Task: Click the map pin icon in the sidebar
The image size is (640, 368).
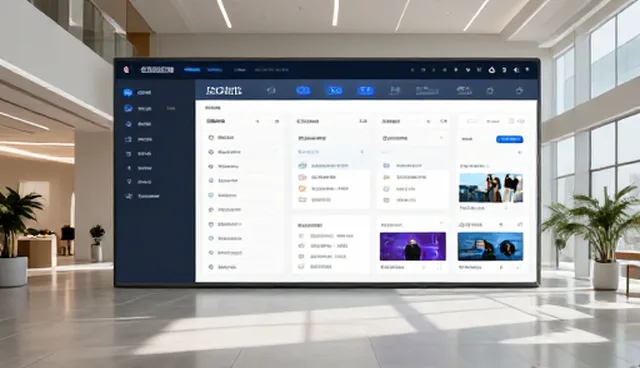Action: tap(129, 182)
